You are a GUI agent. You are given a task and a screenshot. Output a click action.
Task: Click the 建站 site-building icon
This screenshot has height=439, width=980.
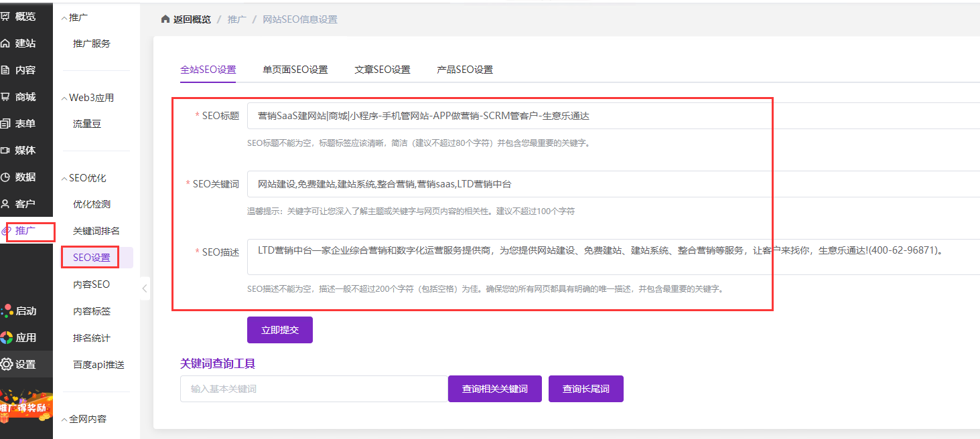[x=6, y=43]
